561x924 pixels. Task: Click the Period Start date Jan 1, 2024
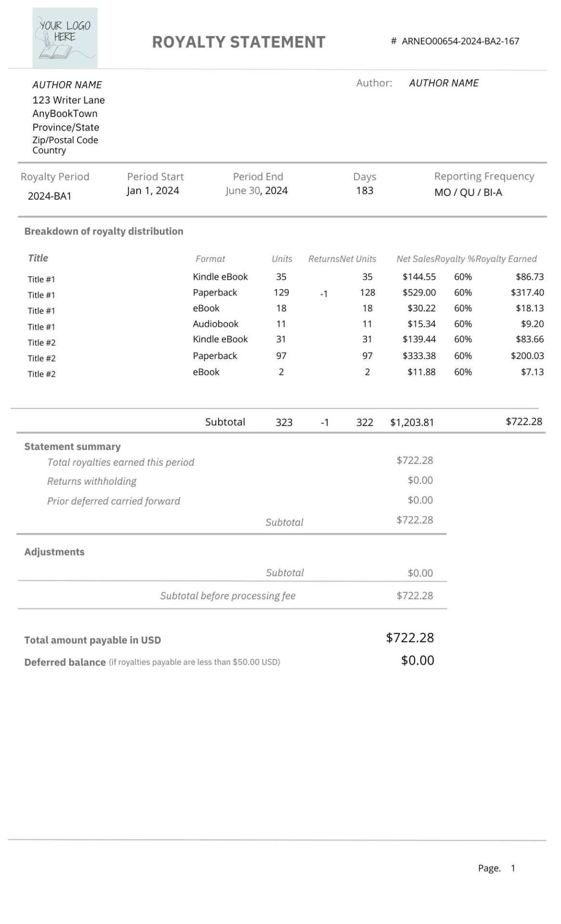click(153, 191)
